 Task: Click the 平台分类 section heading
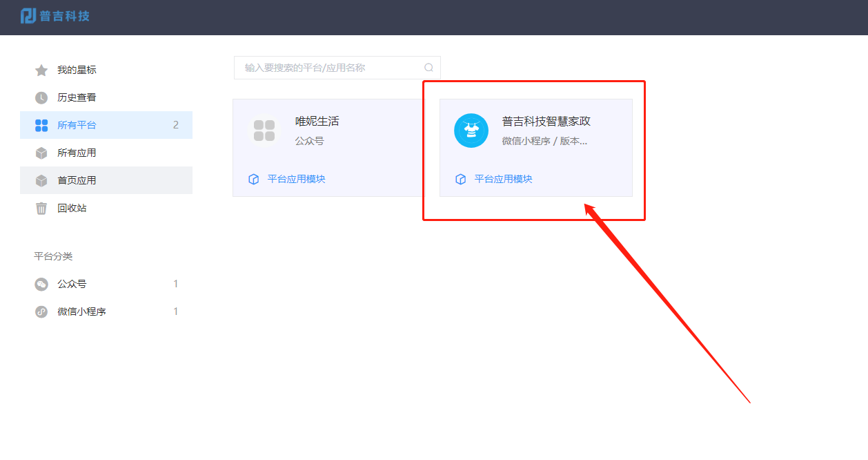(x=53, y=256)
